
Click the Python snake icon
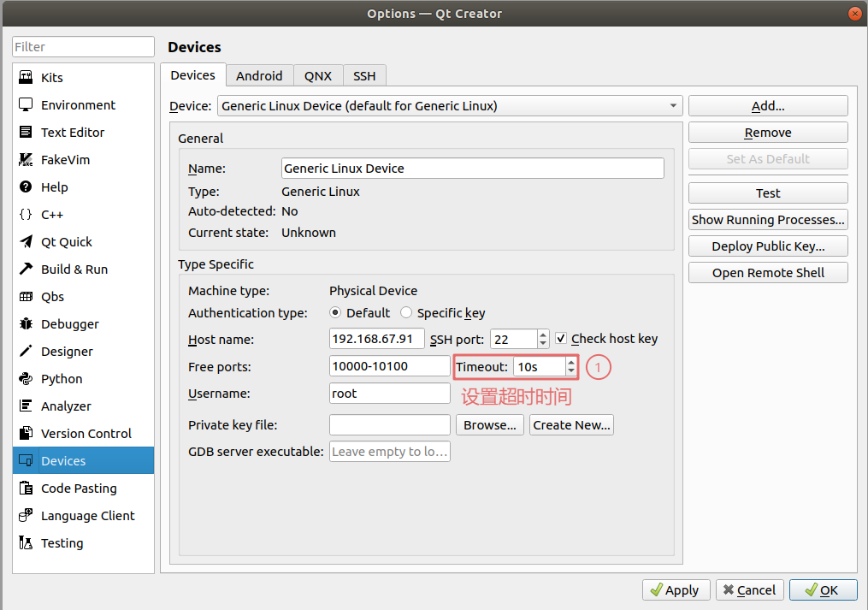pyautogui.click(x=26, y=379)
